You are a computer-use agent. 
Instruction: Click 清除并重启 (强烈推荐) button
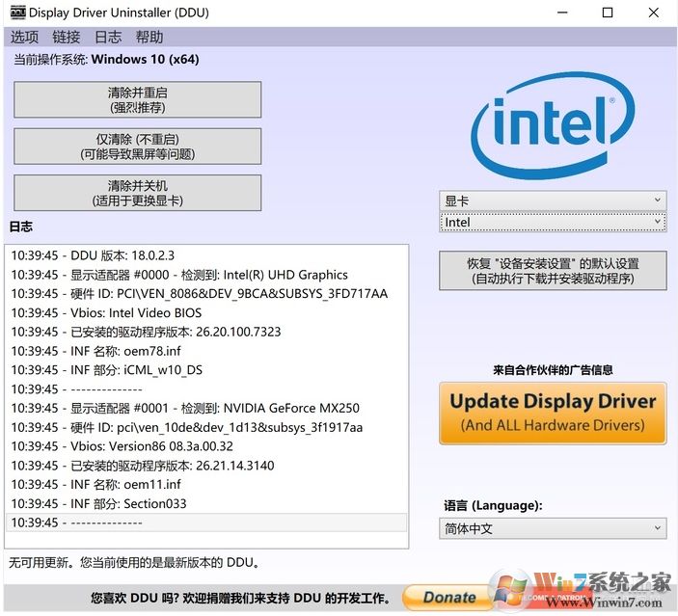138,99
